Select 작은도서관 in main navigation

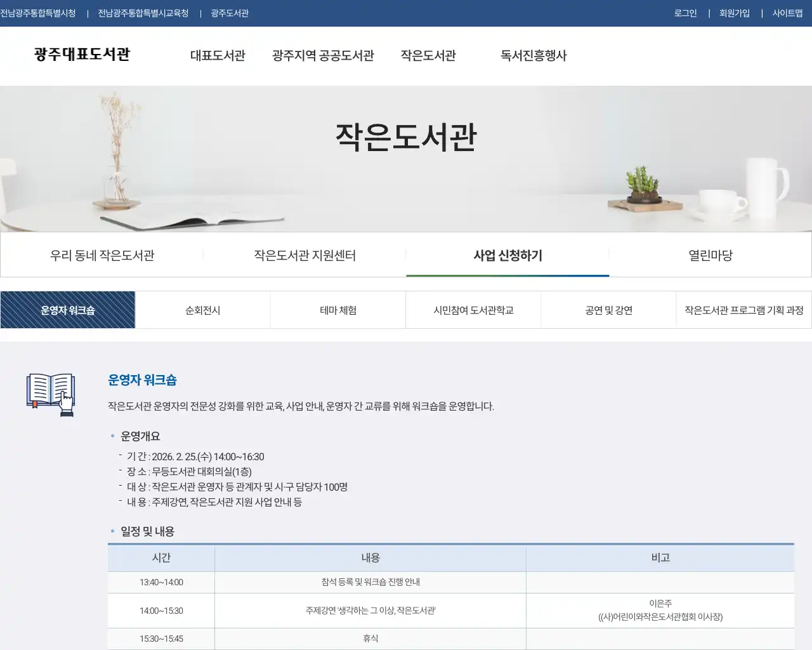[x=428, y=56]
